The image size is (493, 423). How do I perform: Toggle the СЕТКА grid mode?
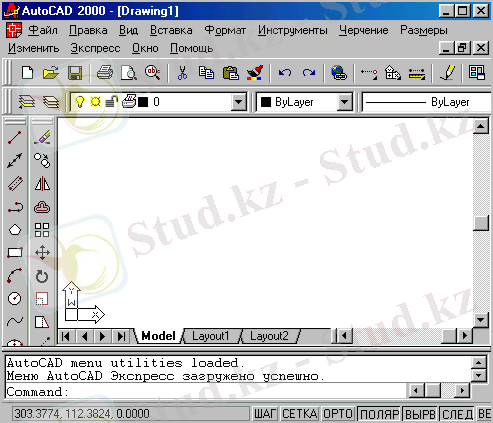[x=300, y=414]
